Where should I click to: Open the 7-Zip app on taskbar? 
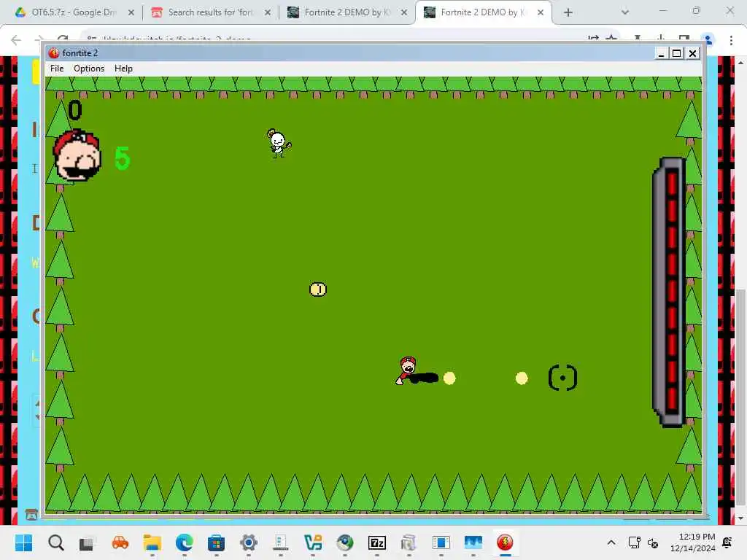tap(377, 542)
